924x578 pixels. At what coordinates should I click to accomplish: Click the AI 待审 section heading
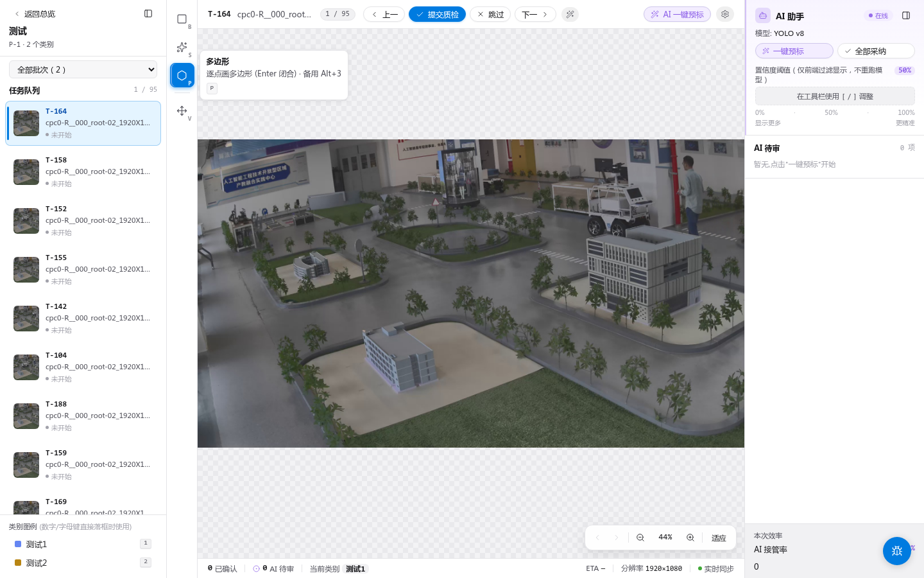[x=767, y=148]
